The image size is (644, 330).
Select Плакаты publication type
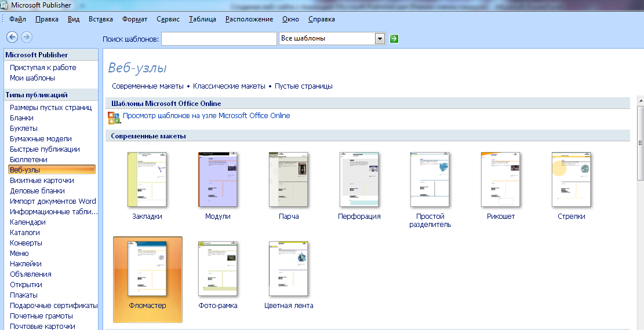click(24, 295)
